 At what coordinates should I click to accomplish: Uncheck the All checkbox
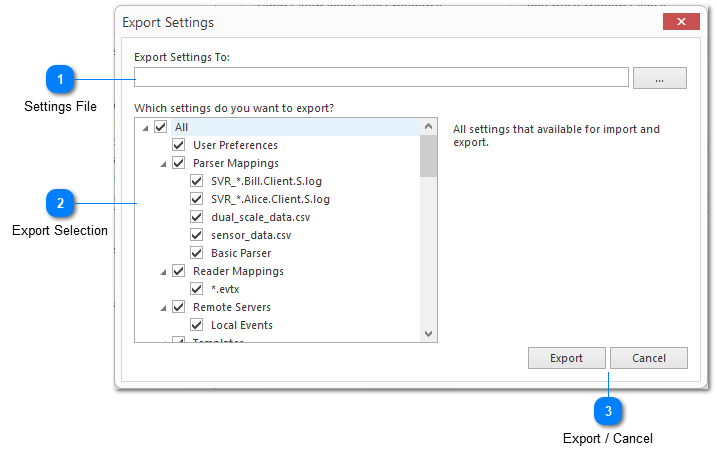click(161, 127)
